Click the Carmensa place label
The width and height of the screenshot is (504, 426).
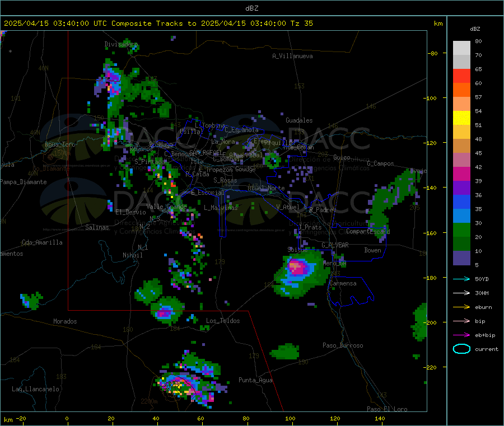(343, 283)
